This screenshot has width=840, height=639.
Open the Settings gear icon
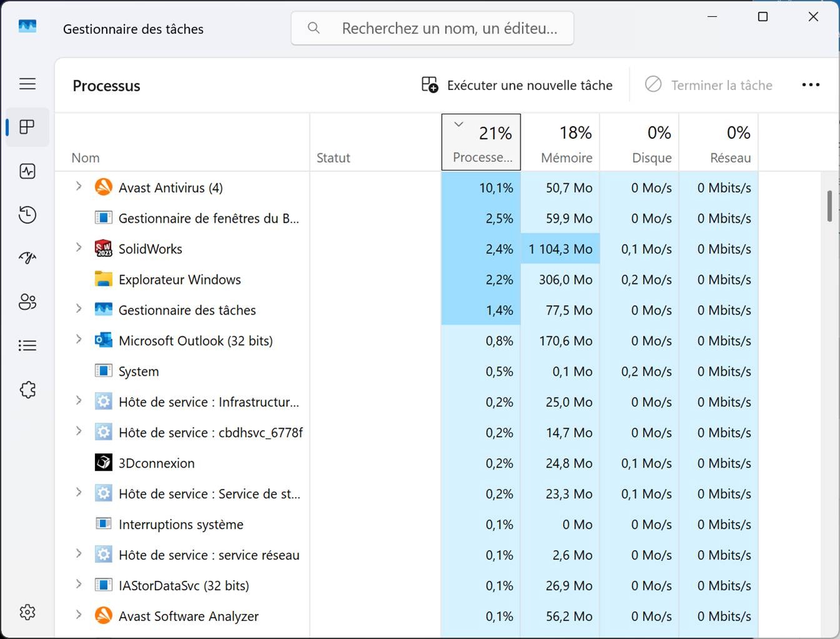(27, 612)
